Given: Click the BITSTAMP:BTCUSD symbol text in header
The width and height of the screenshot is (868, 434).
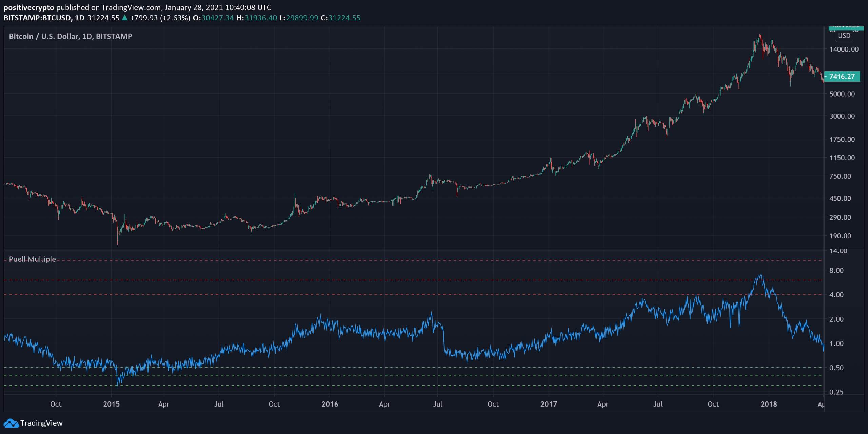Looking at the screenshot, I should pyautogui.click(x=37, y=18).
